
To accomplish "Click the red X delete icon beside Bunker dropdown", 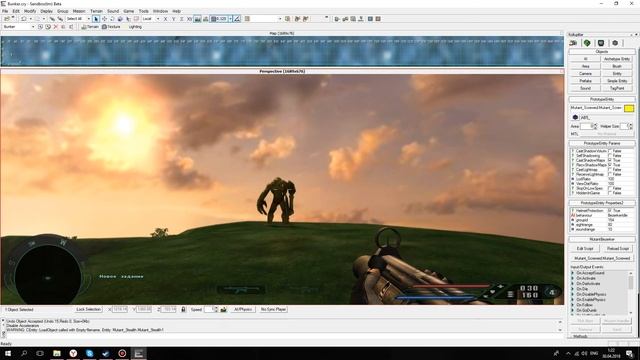I will pyautogui.click(x=56, y=27).
